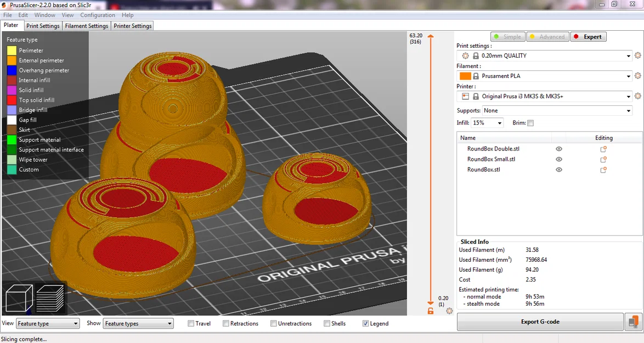Select RoundBox Double.stl in object list
The height and width of the screenshot is (343, 644).
tap(493, 149)
